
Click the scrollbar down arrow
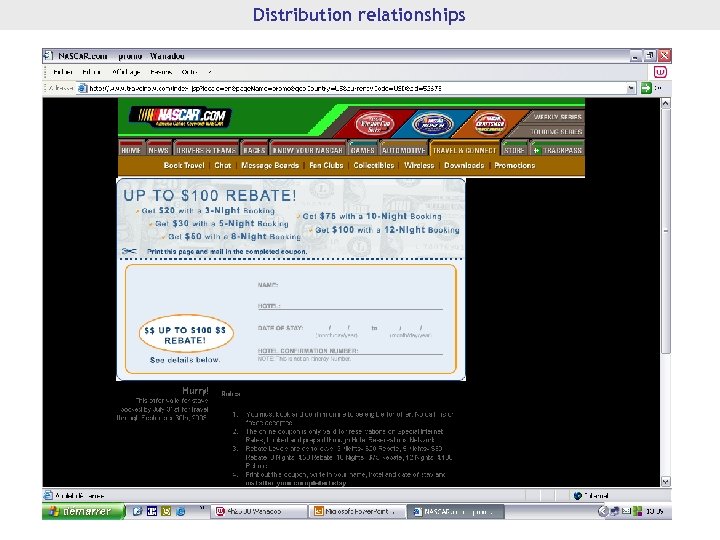pyautogui.click(x=665, y=481)
